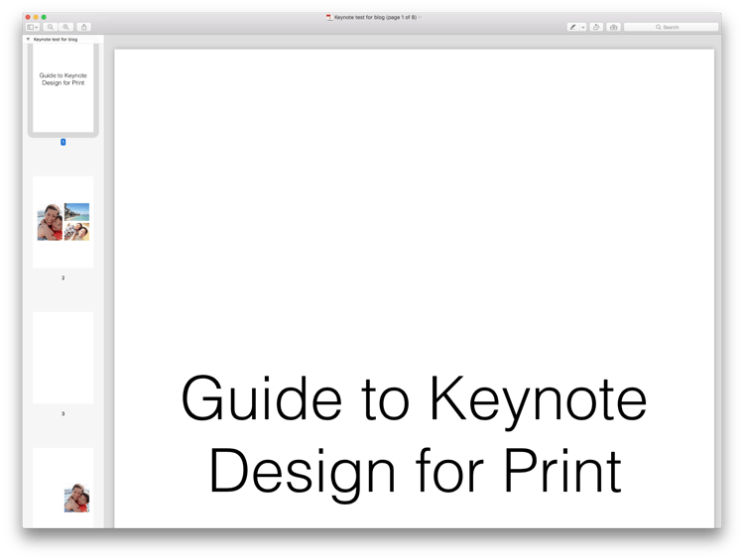Open the Share menu button
This screenshot has height=560, width=744.
click(84, 27)
